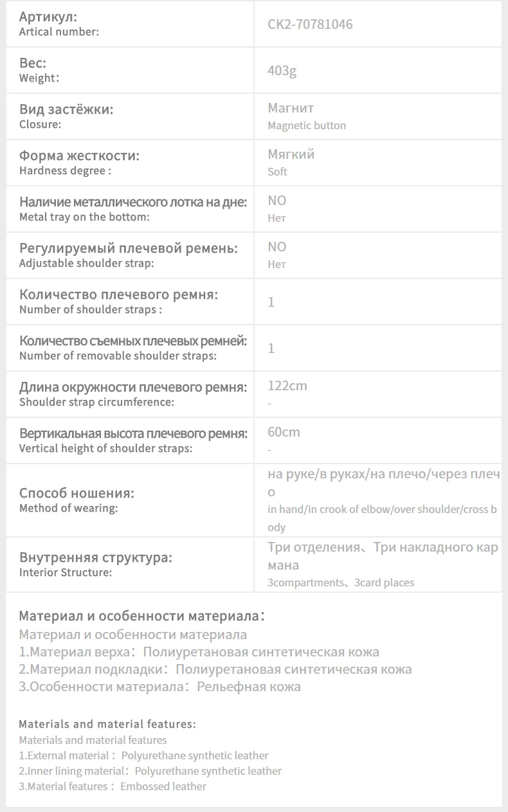508x812 pixels.
Task: Click the article number CK2-70781046
Action: tap(310, 25)
